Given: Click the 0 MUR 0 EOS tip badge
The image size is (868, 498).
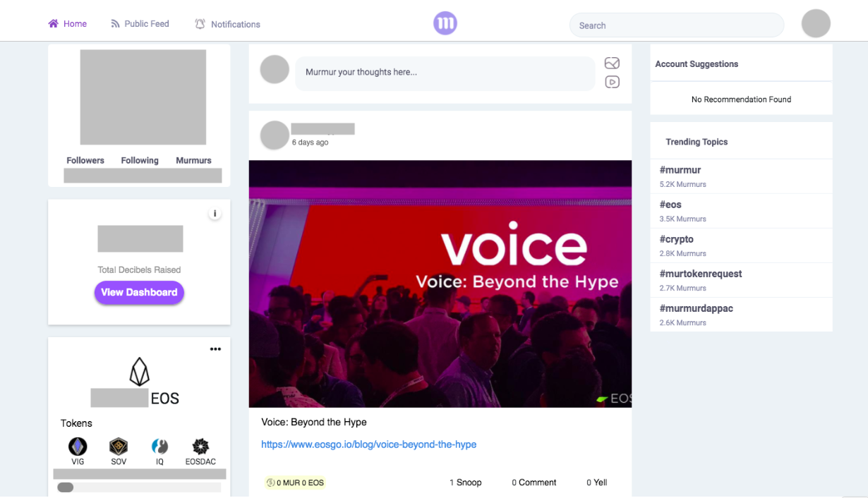Looking at the screenshot, I should [x=295, y=482].
